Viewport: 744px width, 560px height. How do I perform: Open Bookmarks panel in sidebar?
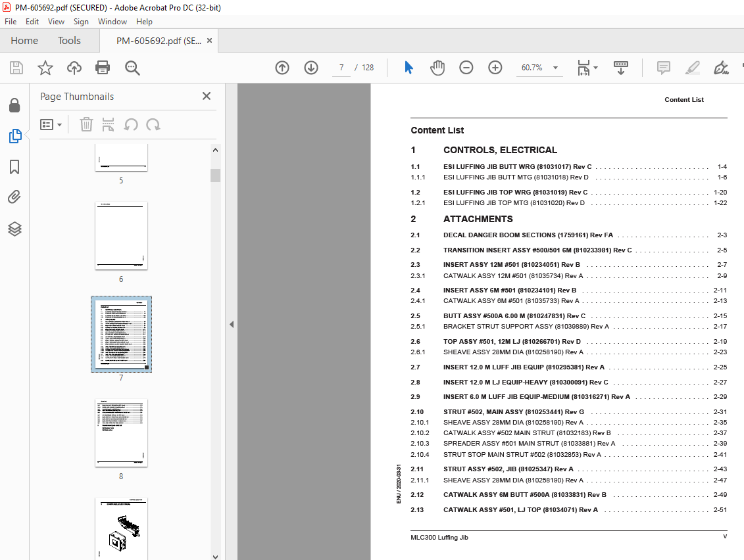[x=14, y=167]
